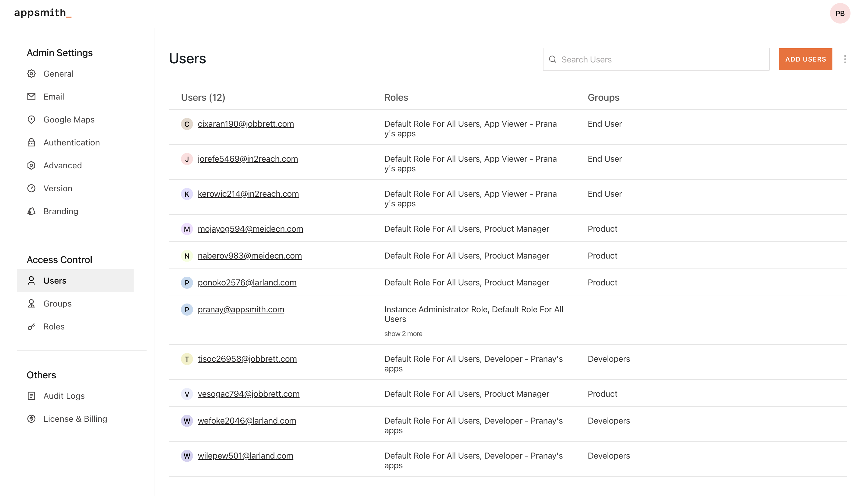Open the PB profile avatar menu
The height and width of the screenshot is (496, 868).
click(840, 14)
